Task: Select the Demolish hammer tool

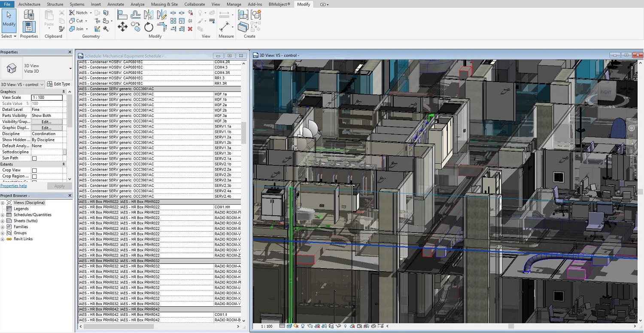Action: tap(106, 29)
